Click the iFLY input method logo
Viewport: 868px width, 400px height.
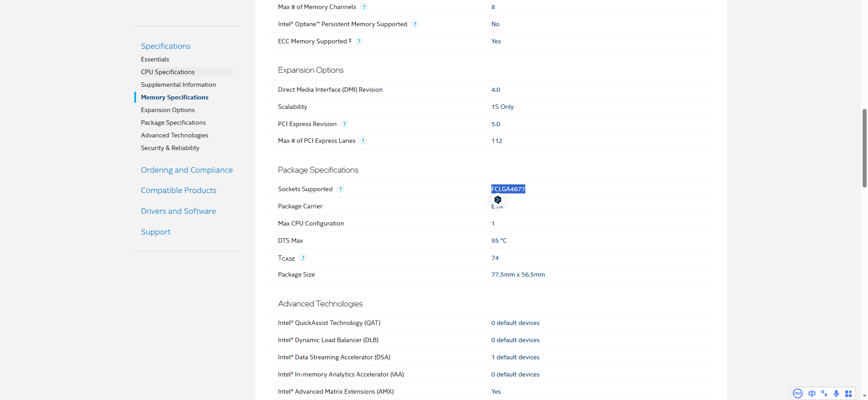pos(798,394)
